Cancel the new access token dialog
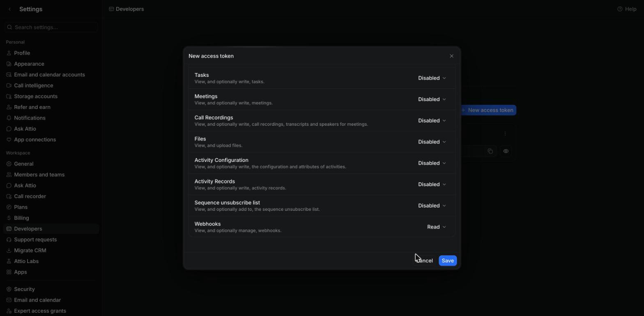644x316 pixels. click(424, 261)
